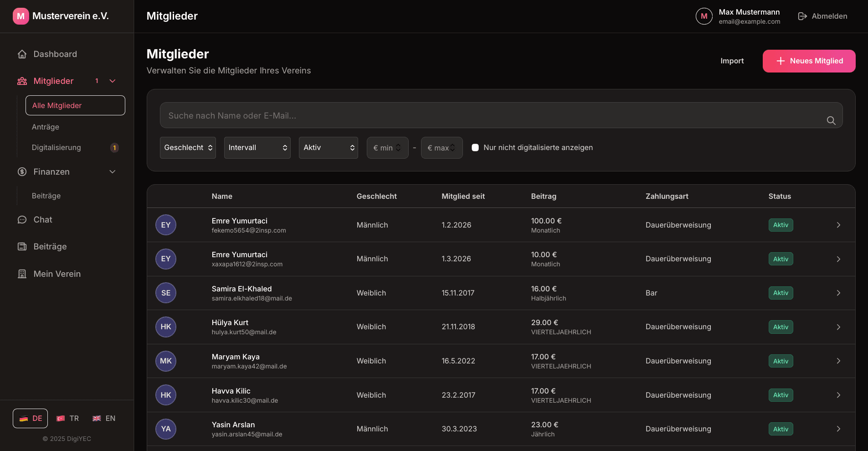
Task: Click the Finanzen dollar coin icon
Action: (22, 172)
